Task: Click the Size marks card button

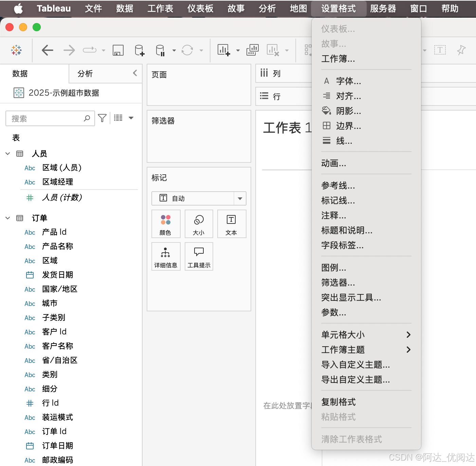Action: [199, 224]
